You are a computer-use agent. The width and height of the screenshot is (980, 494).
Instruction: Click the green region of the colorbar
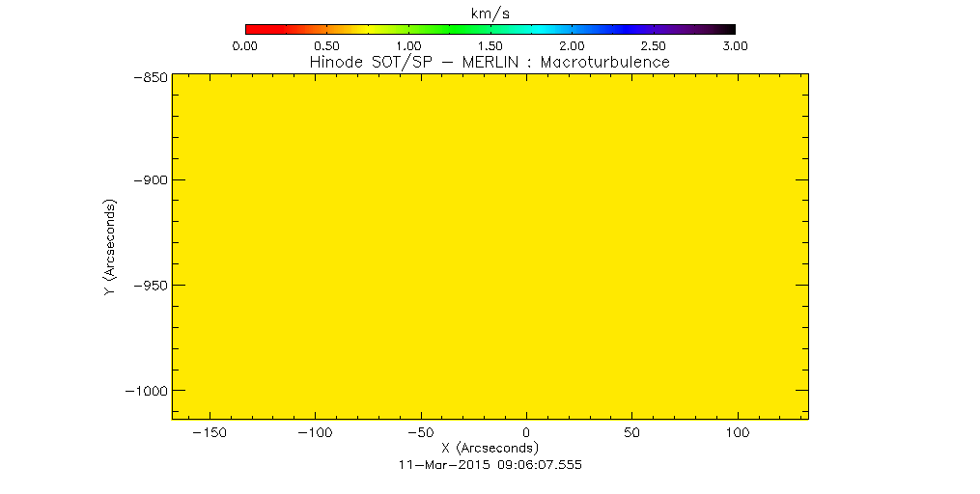coord(425,29)
